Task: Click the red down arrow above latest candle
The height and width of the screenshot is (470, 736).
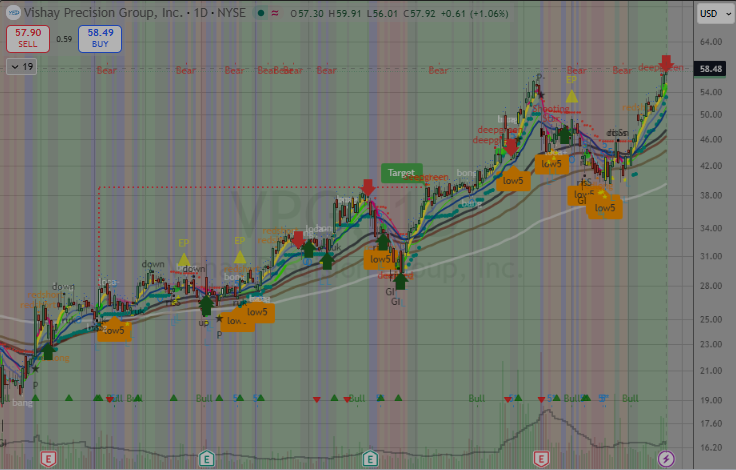Action: 665,62
